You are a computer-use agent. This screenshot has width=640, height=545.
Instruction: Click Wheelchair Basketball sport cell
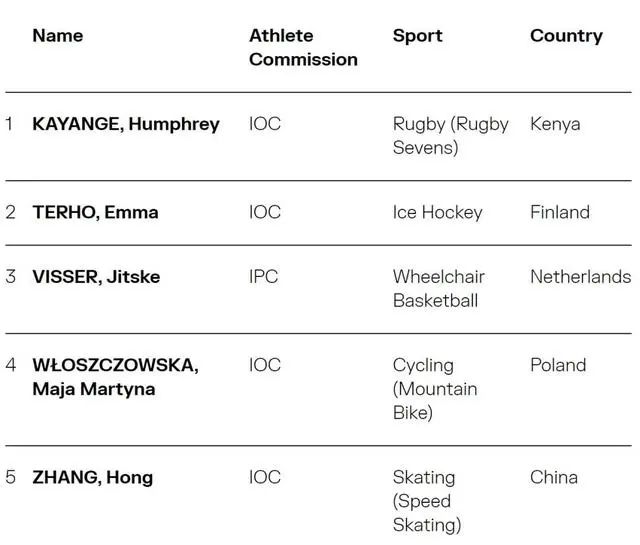(439, 289)
